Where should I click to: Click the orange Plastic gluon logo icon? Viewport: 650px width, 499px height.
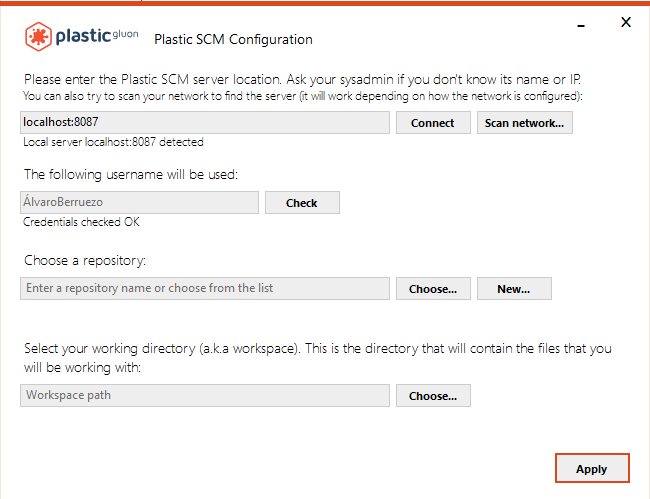point(39,37)
